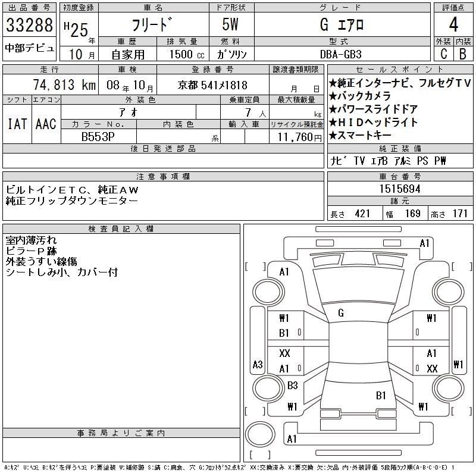
Task: Select the height value 171
Action: (460, 214)
